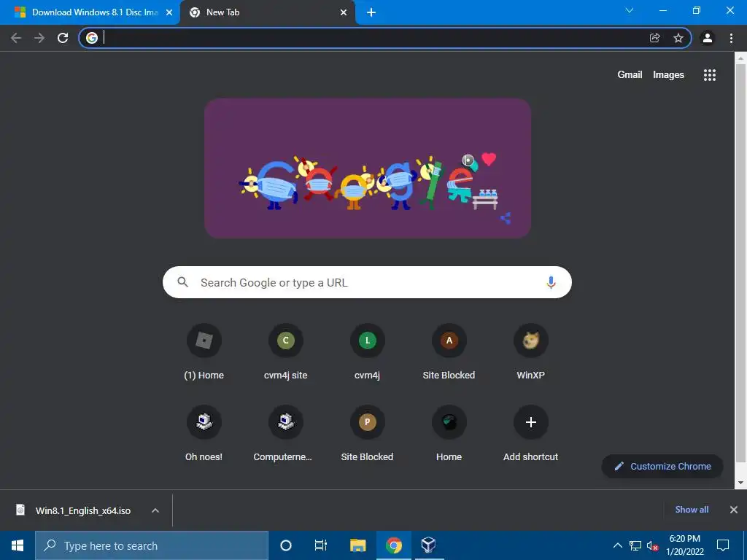
Task: Bookmark this tab with the star icon
Action: 678,38
